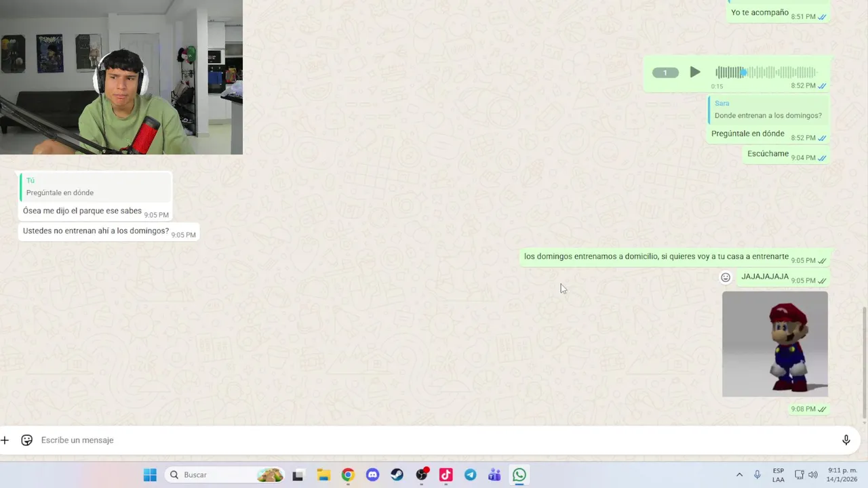Expand the hidden system tray icons
868x488 pixels.
click(x=739, y=475)
